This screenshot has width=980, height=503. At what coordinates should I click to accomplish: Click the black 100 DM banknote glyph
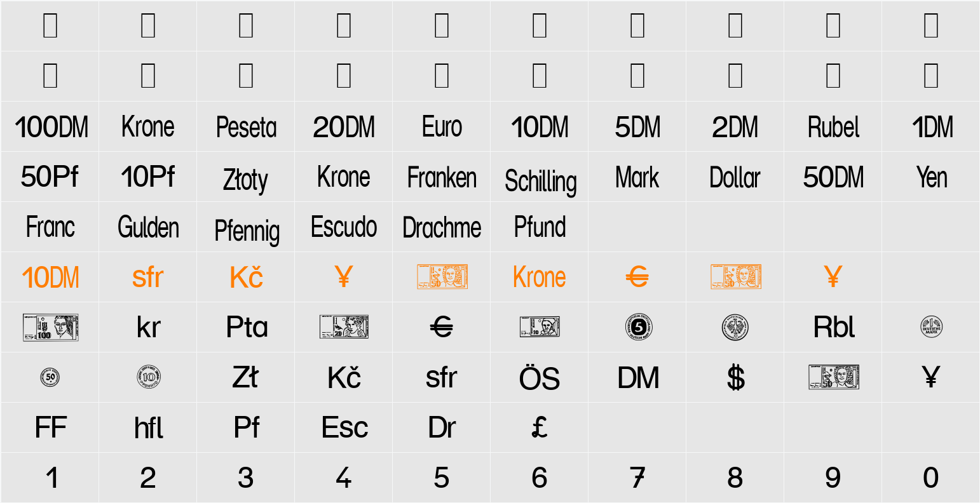tap(50, 328)
